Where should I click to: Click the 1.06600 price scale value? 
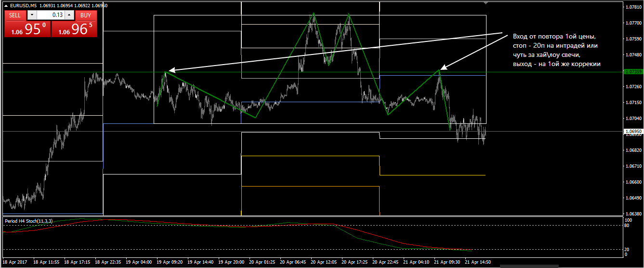(x=632, y=182)
